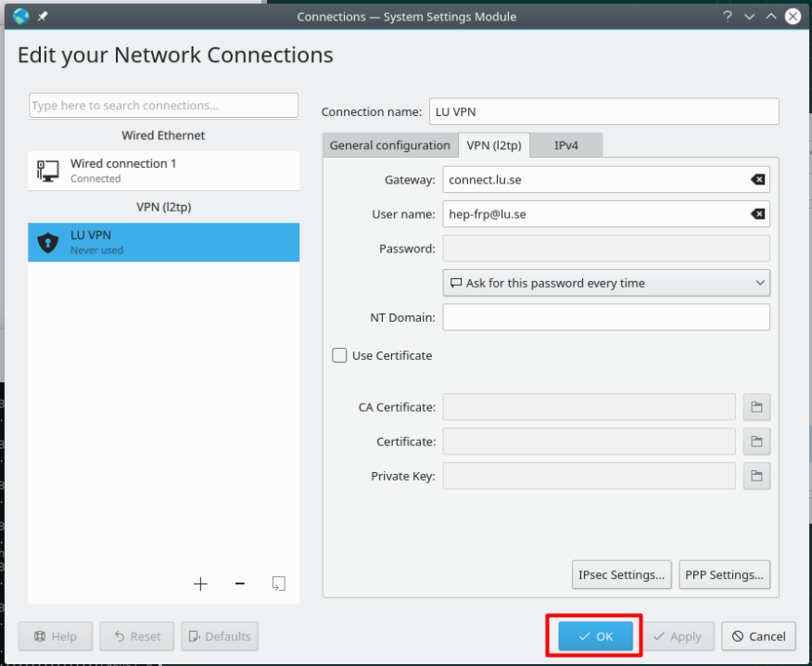812x666 pixels.
Task: Click the Help button
Action: (x=56, y=636)
